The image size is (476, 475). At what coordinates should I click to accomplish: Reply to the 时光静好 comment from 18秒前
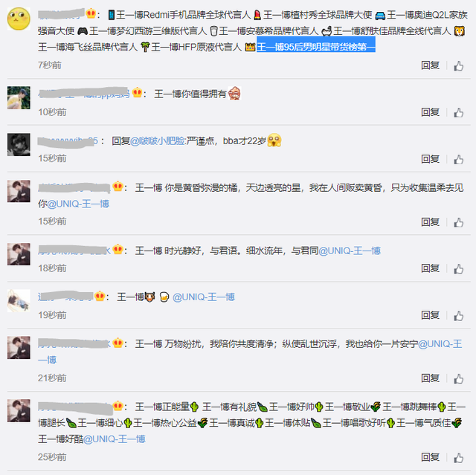pos(430,268)
